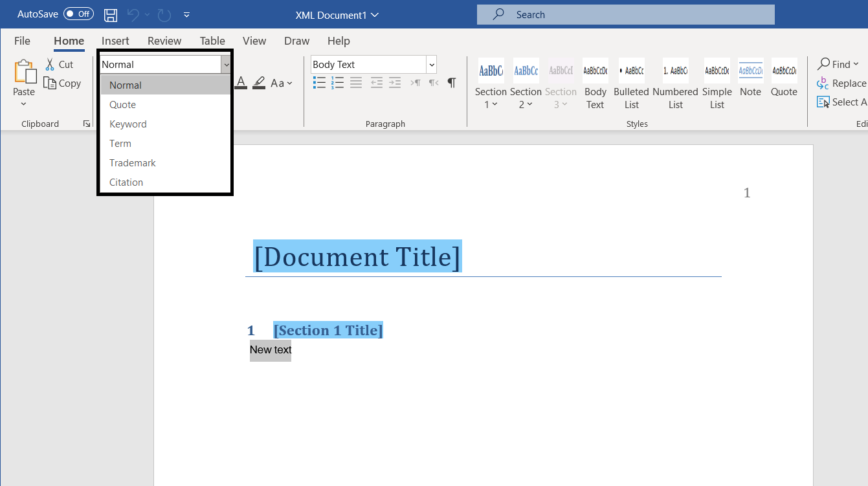The image size is (868, 486).
Task: Open the Change case Aa dropdown
Action: pyautogui.click(x=280, y=83)
